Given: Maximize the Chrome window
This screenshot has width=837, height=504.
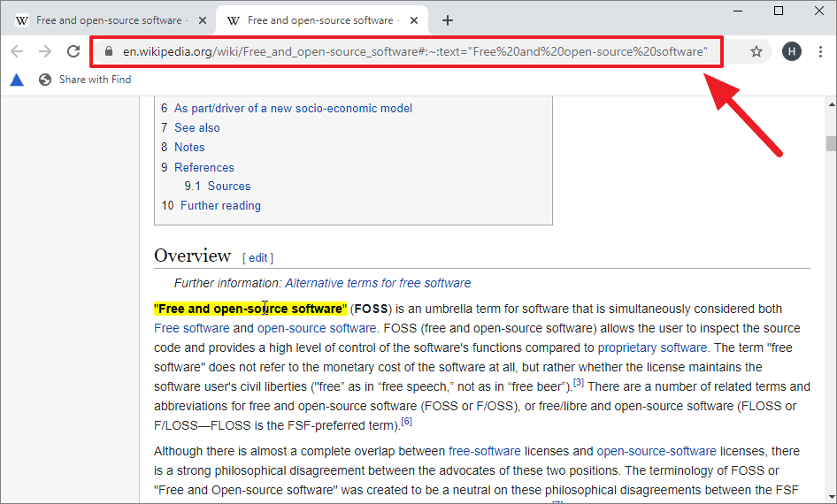Looking at the screenshot, I should (779, 11).
